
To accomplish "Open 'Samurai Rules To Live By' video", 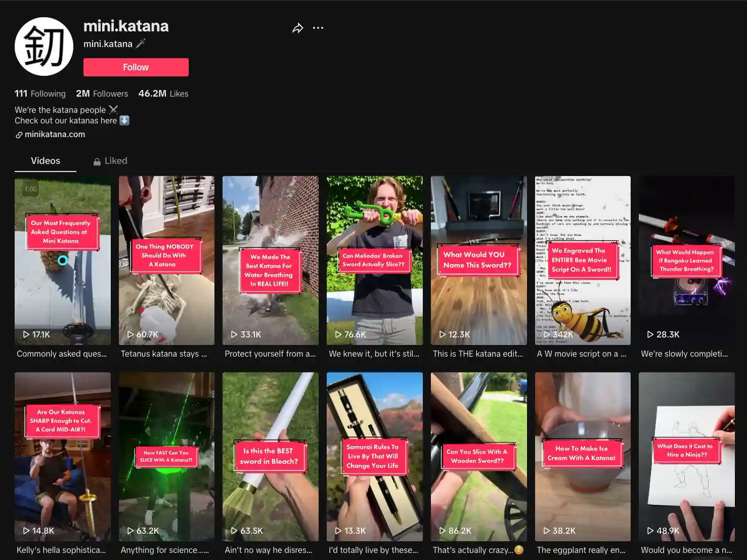I will (375, 457).
